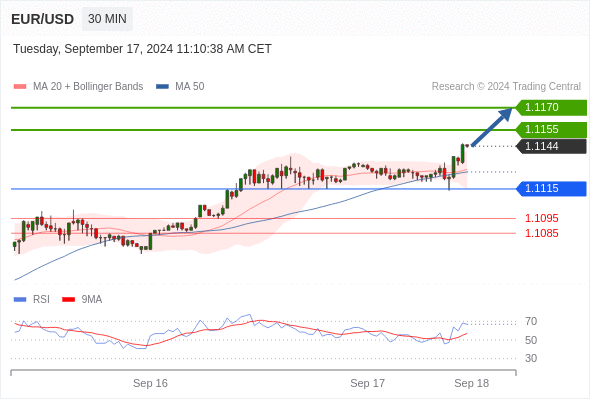Click the blue upward trend arrow

point(492,126)
